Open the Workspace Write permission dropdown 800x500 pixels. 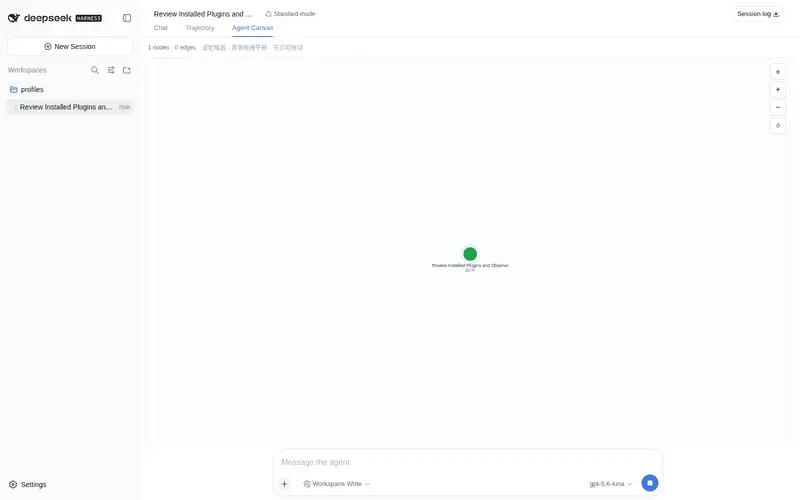pos(337,484)
